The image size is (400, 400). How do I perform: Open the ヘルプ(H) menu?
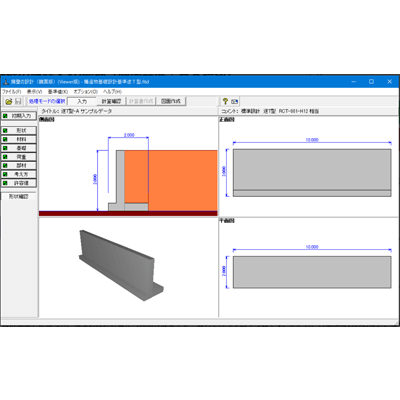112,92
